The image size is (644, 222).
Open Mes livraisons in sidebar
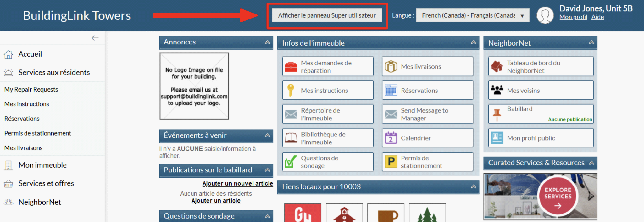click(x=23, y=148)
